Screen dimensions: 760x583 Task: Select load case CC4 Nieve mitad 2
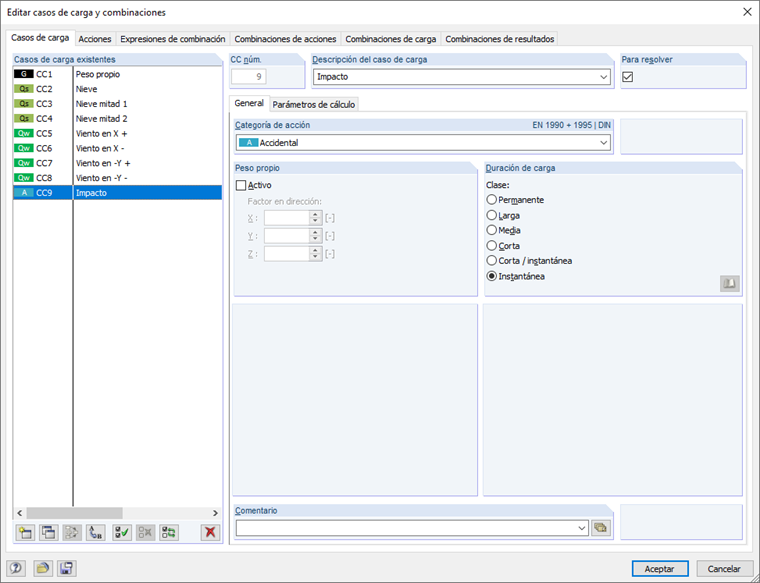point(117,119)
